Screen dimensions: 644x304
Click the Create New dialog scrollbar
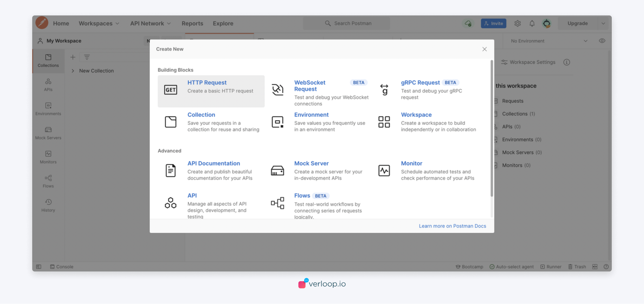492,128
